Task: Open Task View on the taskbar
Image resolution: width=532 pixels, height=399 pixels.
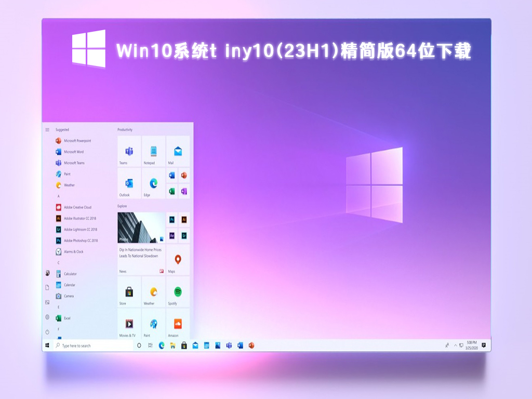Action: (x=151, y=345)
